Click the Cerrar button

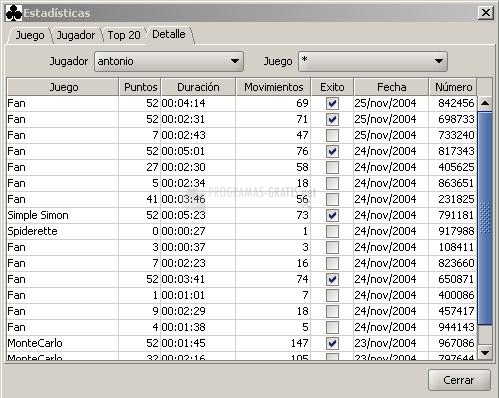[459, 380]
